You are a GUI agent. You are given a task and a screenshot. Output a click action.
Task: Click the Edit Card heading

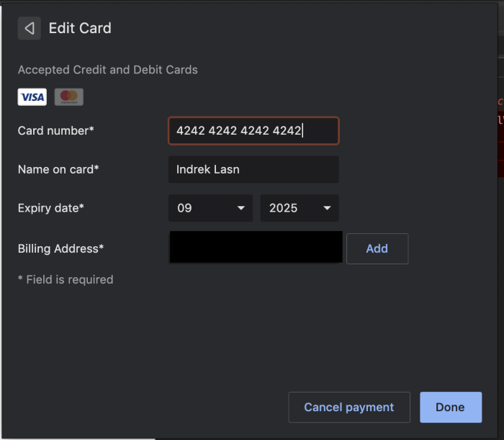[x=80, y=28]
